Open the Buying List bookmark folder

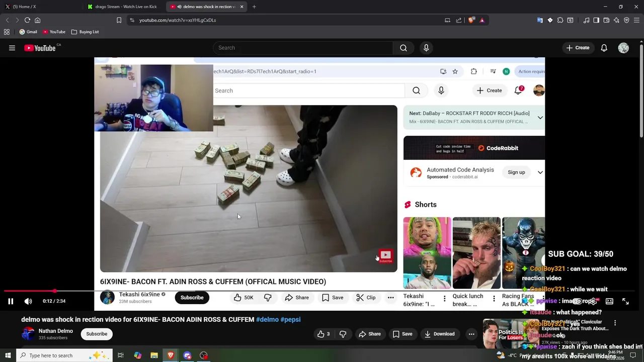(x=85, y=32)
